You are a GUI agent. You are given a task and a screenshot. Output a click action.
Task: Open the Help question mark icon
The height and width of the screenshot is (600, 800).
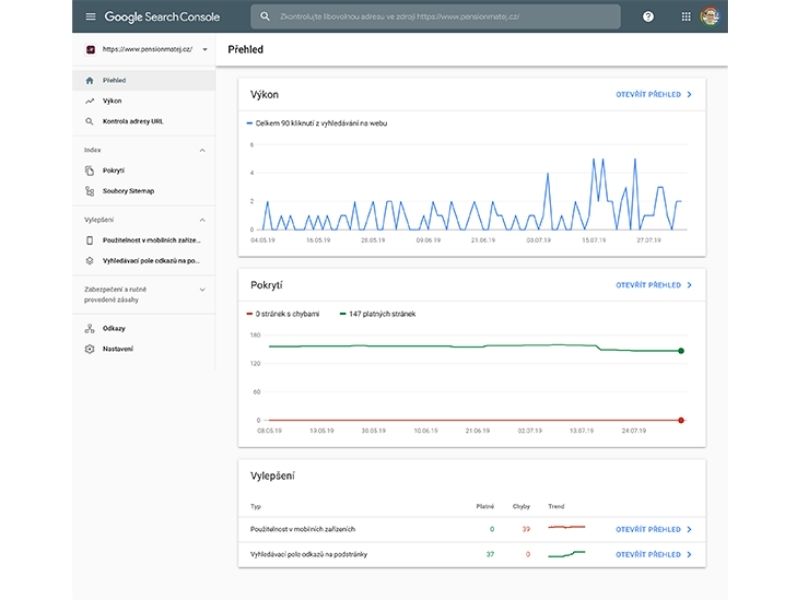[648, 16]
